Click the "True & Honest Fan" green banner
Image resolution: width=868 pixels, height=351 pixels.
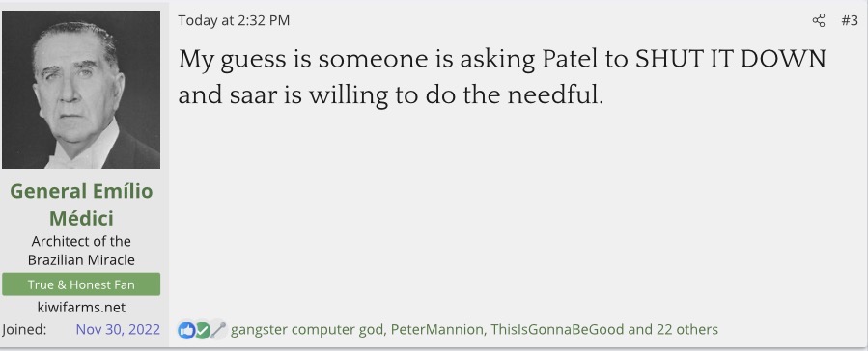81,284
